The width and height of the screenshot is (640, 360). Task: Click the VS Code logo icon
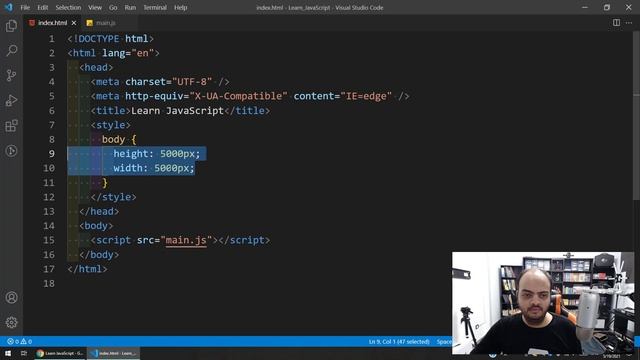[x=9, y=7]
